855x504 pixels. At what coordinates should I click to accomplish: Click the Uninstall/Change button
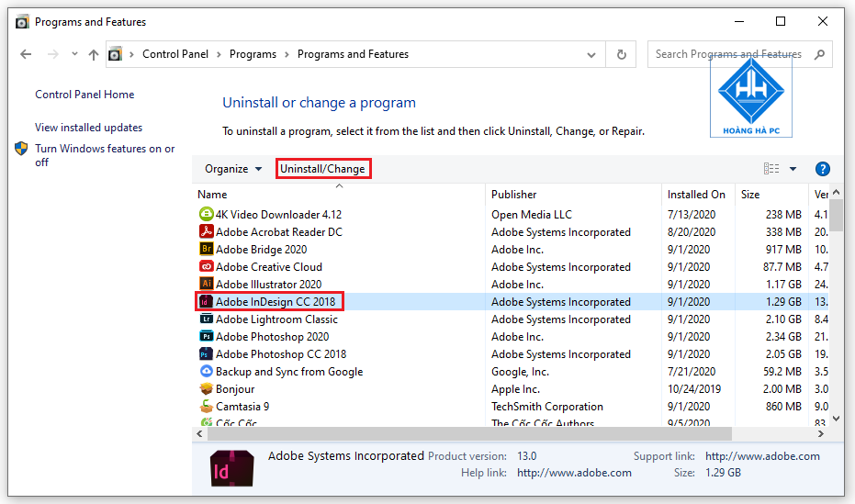point(323,169)
